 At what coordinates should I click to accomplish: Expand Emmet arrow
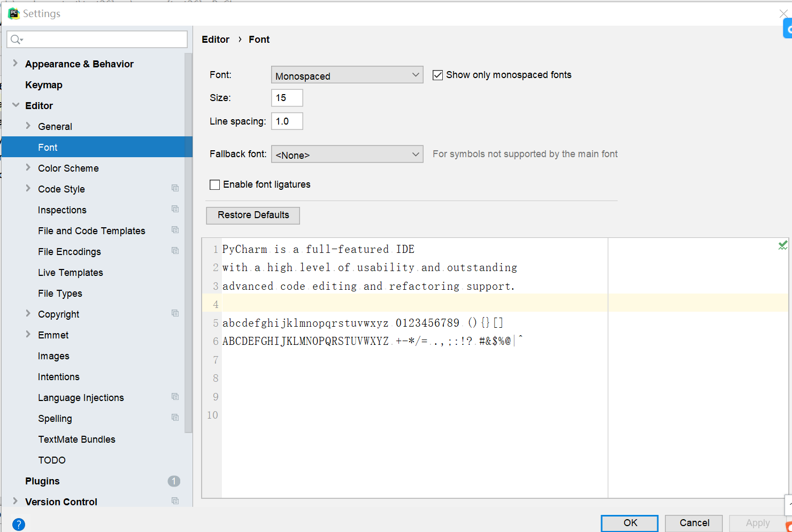tap(28, 334)
